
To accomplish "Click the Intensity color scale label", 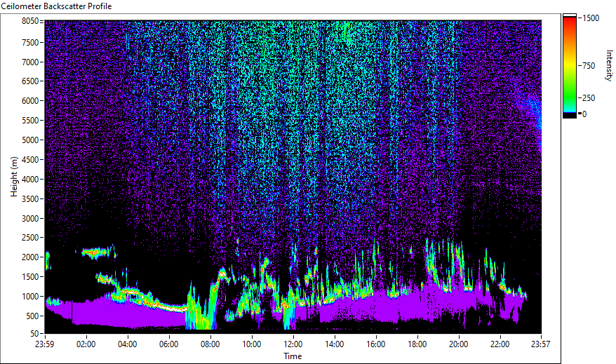I will [x=609, y=65].
